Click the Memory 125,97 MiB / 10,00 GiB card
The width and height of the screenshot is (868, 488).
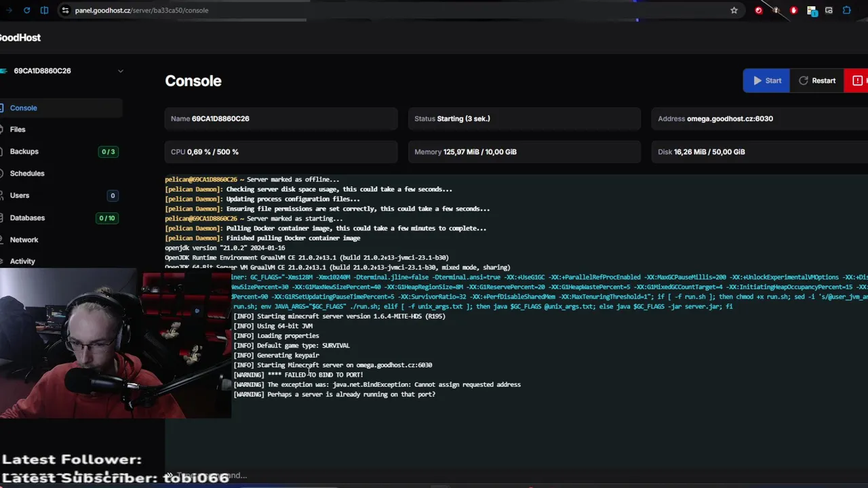coord(524,152)
